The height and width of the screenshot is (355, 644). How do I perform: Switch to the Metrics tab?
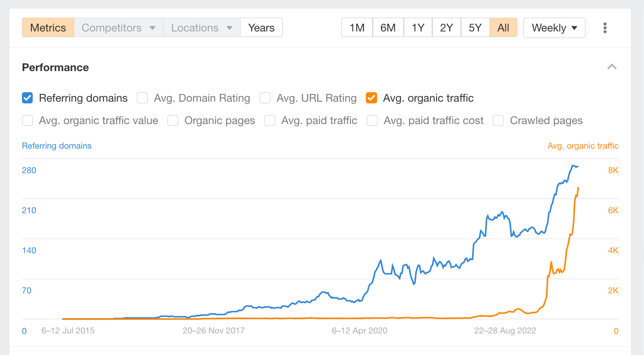48,28
